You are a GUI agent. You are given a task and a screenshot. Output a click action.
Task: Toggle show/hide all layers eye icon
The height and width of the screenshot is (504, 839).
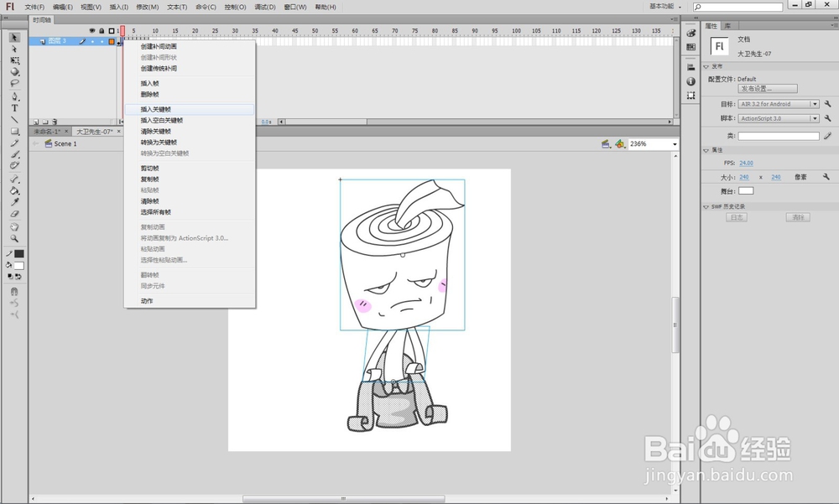click(x=92, y=31)
